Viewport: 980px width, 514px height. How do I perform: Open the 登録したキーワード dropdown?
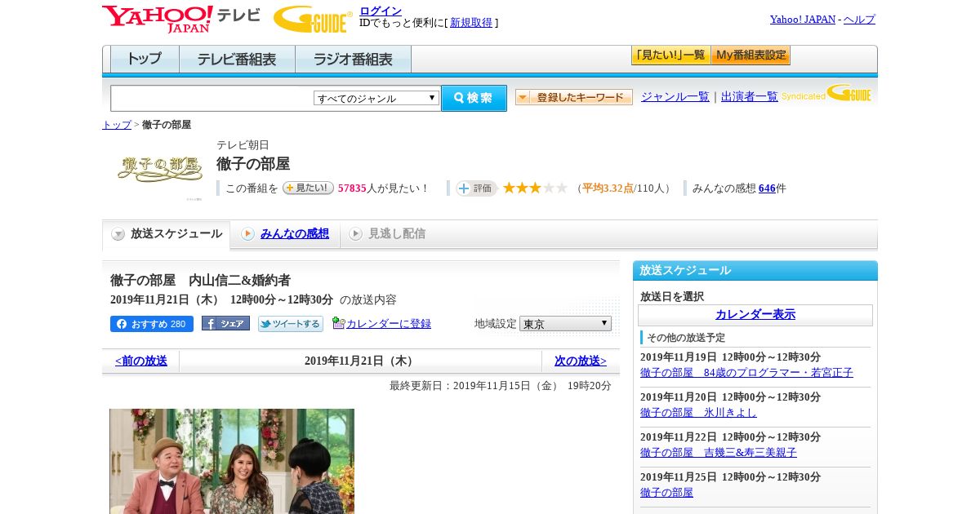[x=573, y=98]
